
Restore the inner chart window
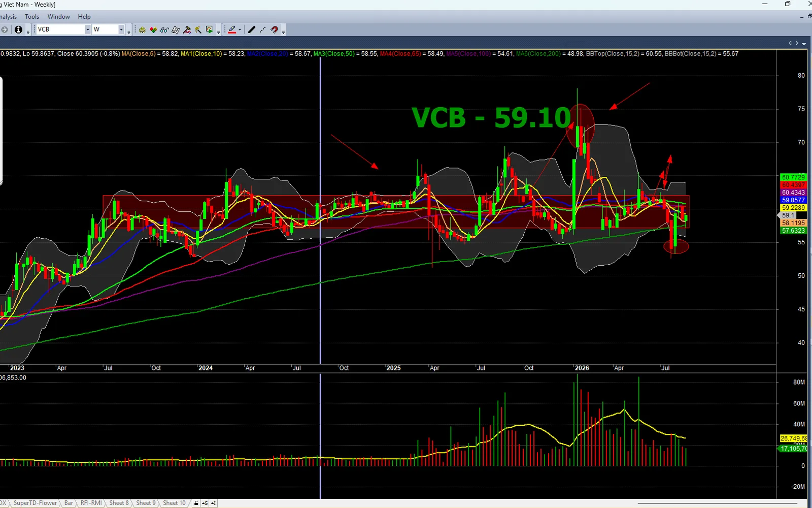point(809,17)
